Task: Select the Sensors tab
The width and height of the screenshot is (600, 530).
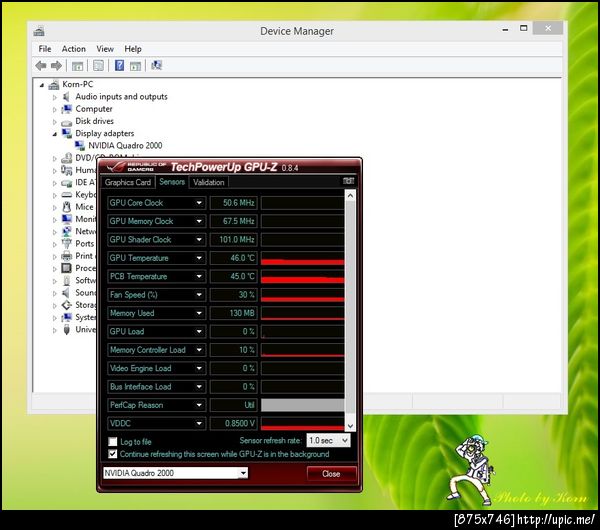Action: [x=172, y=182]
